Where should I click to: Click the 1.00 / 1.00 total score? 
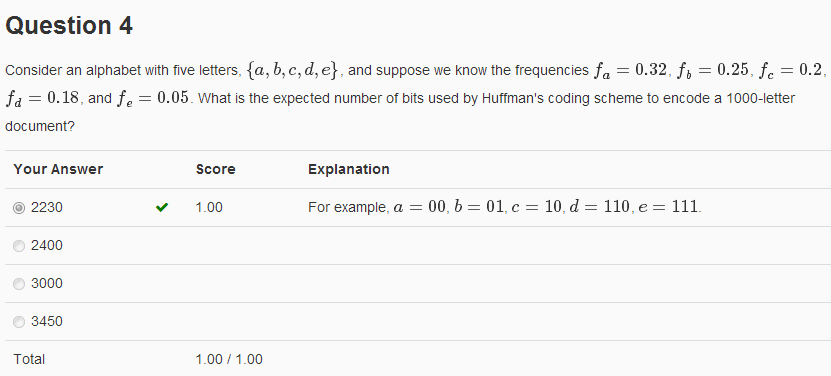pyautogui.click(x=229, y=359)
